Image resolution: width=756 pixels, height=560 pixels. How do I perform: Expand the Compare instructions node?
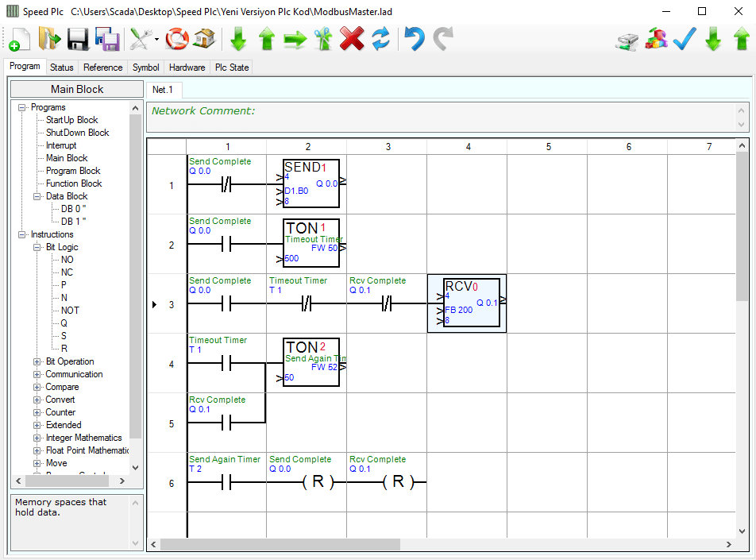coord(37,387)
